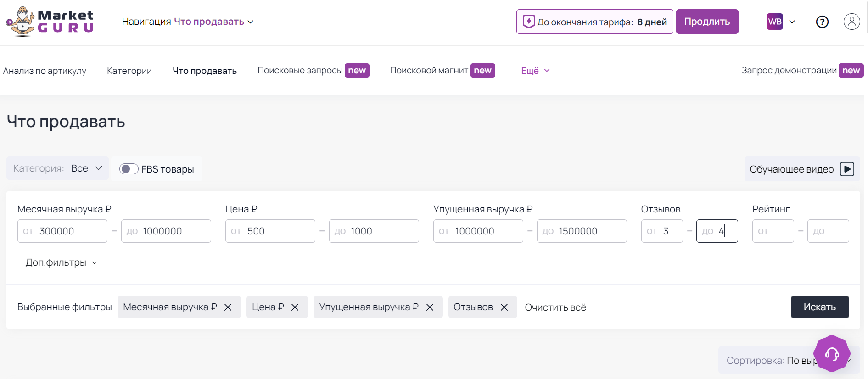
Task: Open the user profile icon
Action: (851, 22)
